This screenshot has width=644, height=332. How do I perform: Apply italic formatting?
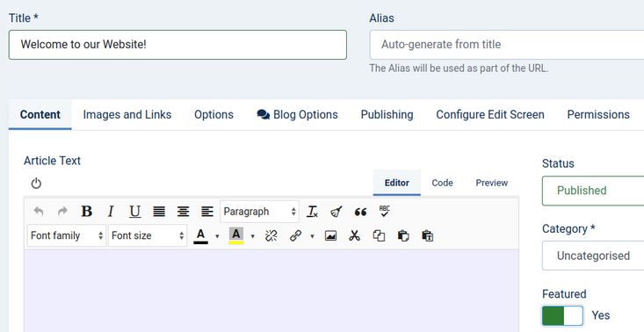point(110,212)
